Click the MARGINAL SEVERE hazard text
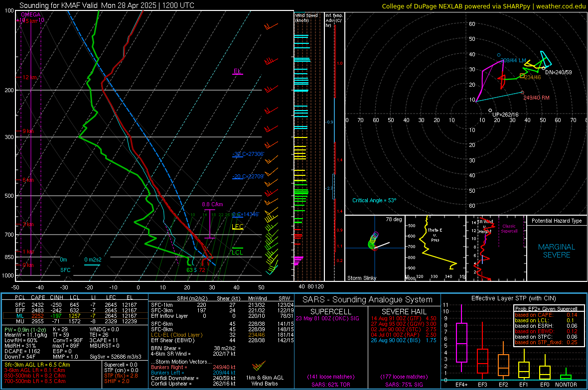The width and height of the screenshot is (588, 390). [557, 251]
